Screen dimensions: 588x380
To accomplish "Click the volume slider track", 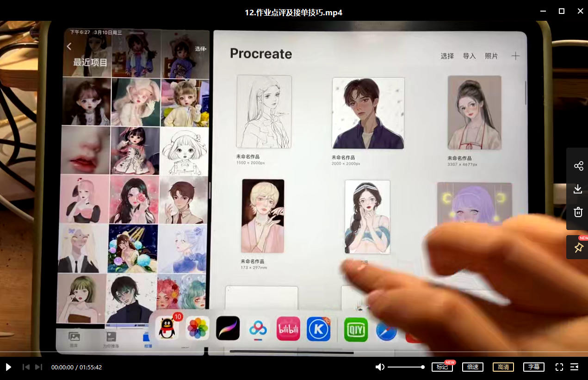I will [406, 367].
